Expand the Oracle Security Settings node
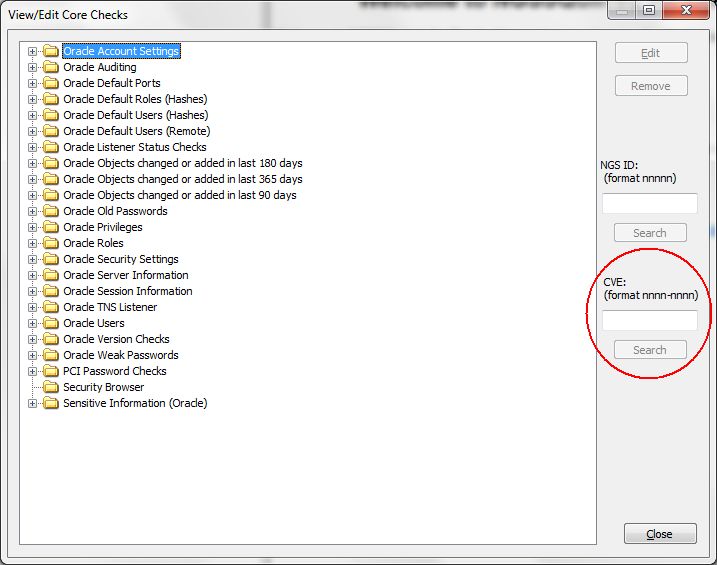This screenshot has width=717, height=565. click(x=32, y=259)
